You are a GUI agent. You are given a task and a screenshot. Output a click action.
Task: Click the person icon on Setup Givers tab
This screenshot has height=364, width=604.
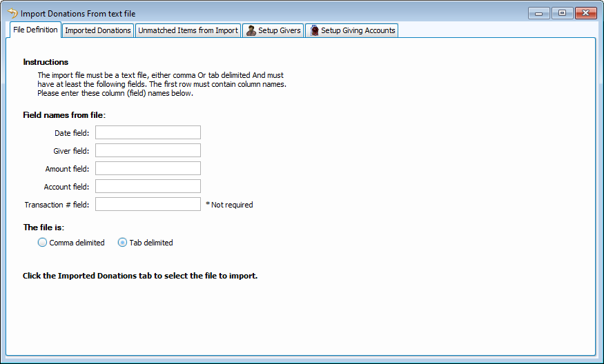[x=251, y=31]
